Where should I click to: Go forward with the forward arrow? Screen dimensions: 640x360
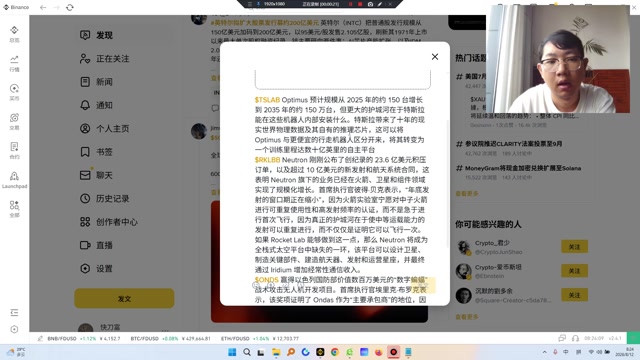pos(56,7)
